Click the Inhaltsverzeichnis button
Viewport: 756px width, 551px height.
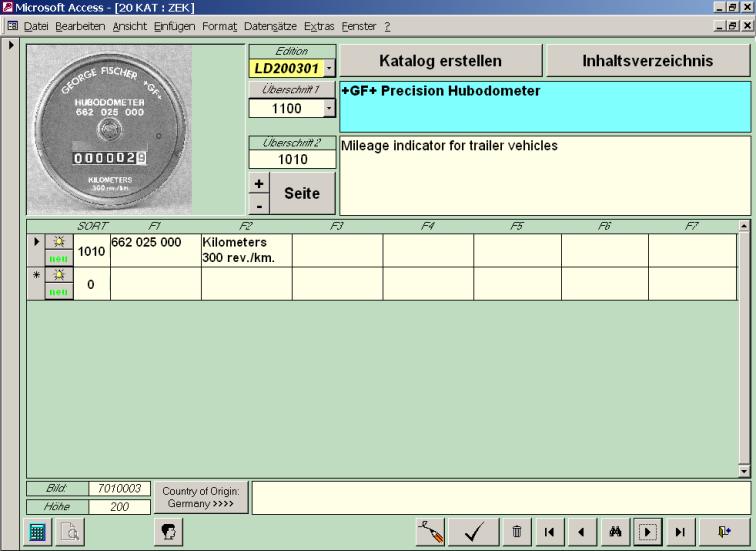coord(647,61)
